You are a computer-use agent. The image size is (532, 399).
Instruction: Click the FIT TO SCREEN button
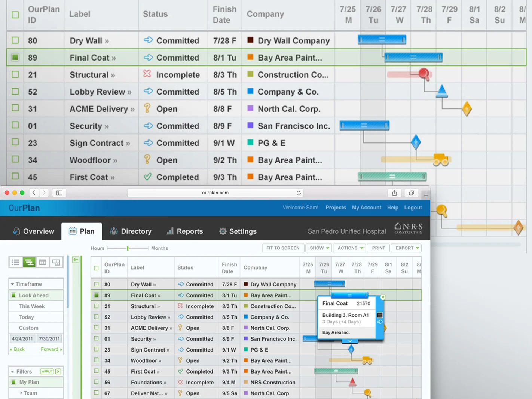[283, 248]
